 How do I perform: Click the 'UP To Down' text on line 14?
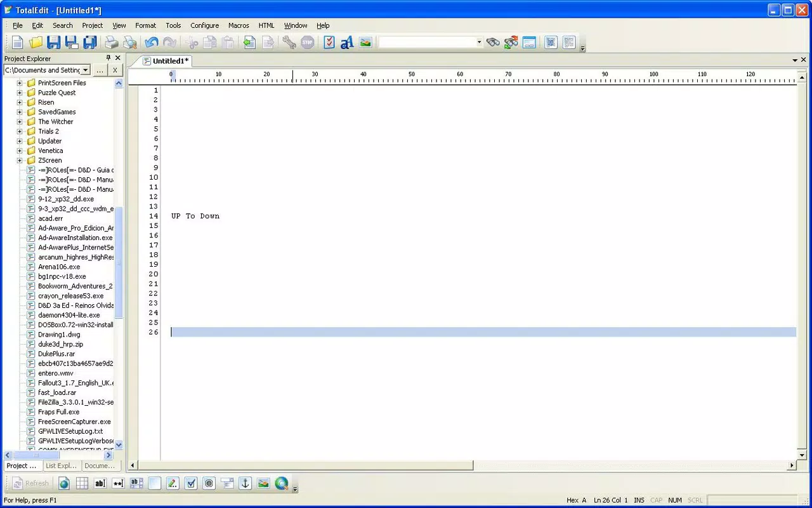[x=195, y=216]
